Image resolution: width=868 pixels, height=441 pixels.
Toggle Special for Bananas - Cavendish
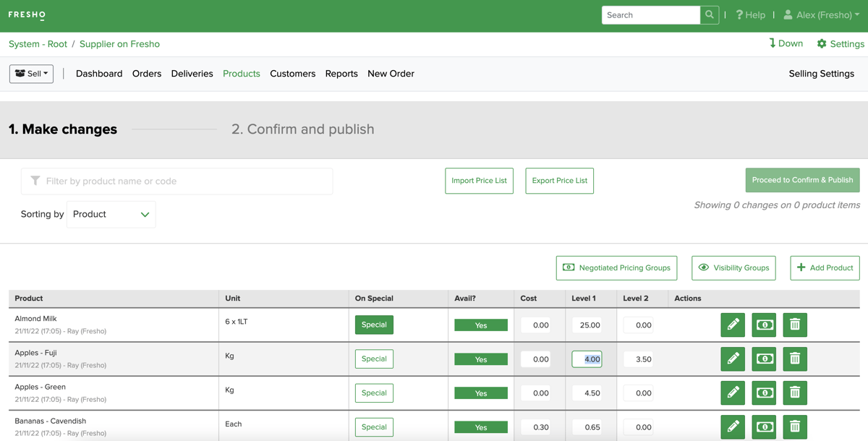point(374,427)
